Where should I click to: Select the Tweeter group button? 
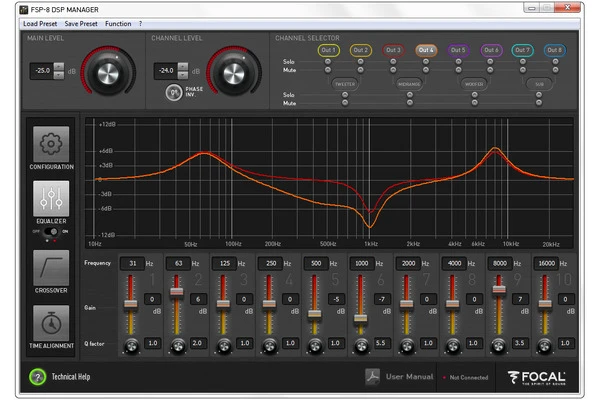click(x=345, y=84)
